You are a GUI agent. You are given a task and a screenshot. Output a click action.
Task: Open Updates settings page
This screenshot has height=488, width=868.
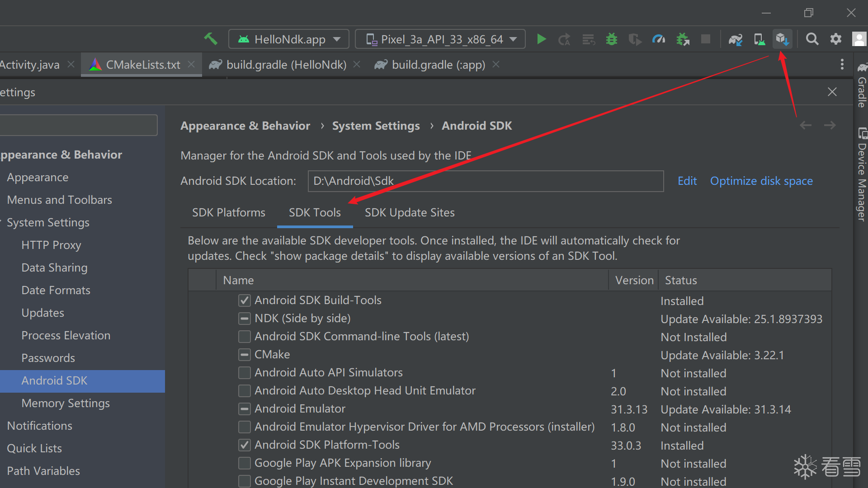pyautogui.click(x=42, y=313)
